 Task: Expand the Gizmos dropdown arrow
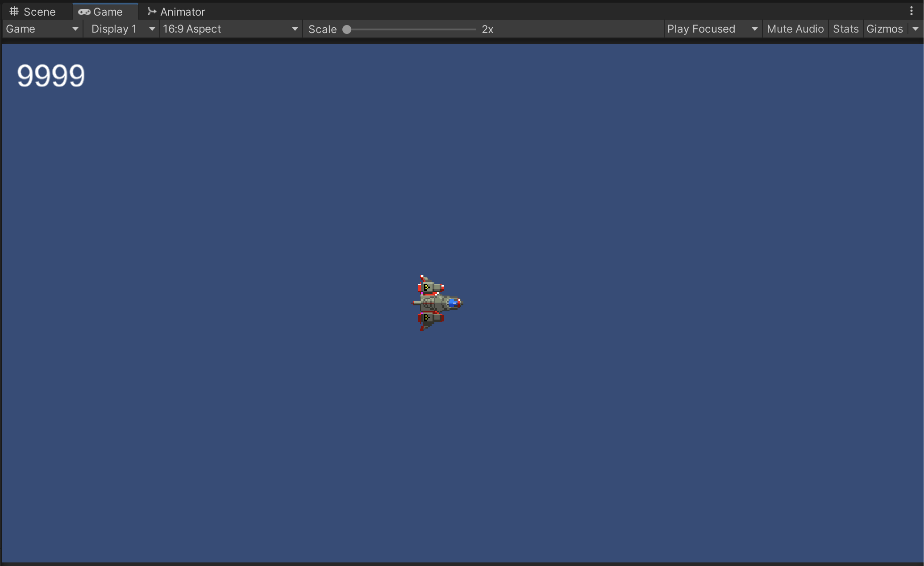pyautogui.click(x=916, y=29)
